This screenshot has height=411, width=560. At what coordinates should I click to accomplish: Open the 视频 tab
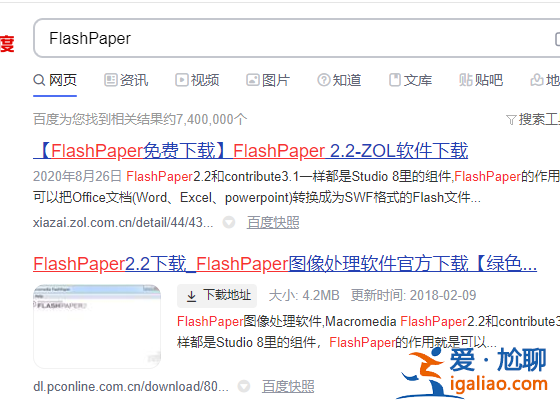(x=197, y=80)
